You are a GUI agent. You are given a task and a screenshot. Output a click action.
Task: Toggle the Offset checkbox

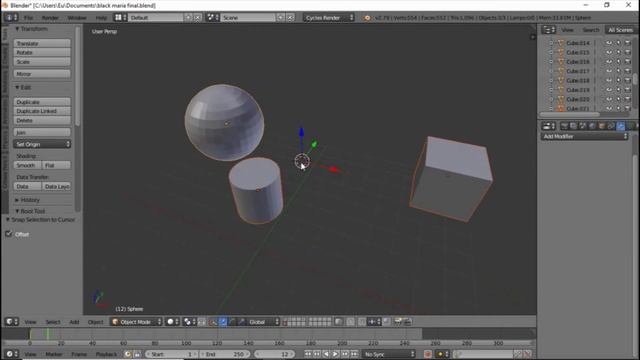[9, 234]
